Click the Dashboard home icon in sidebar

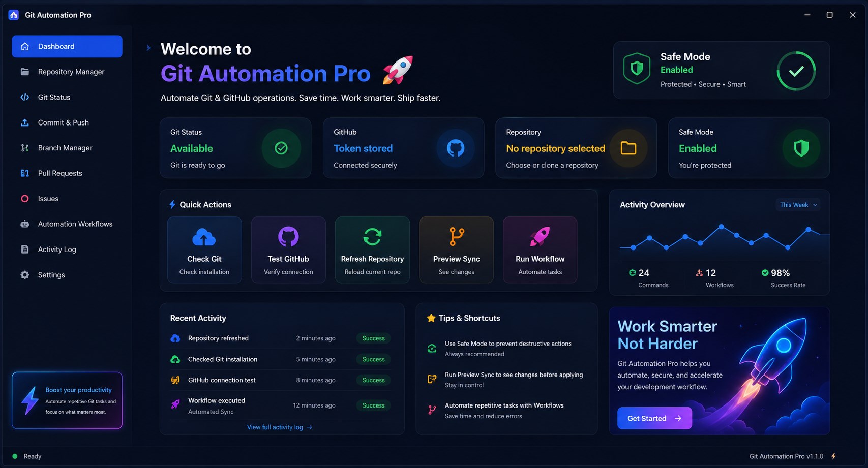coord(24,46)
